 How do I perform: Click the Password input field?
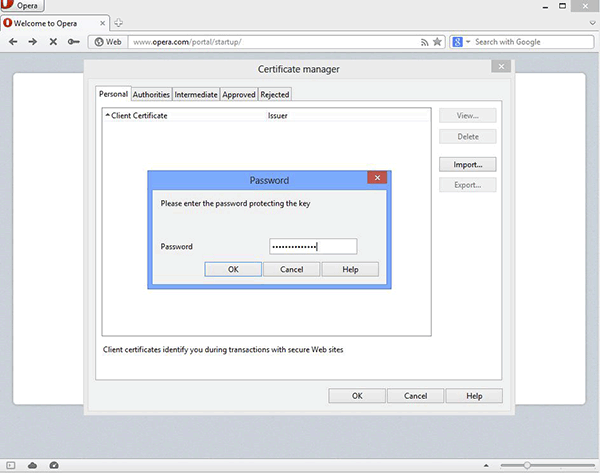point(313,246)
